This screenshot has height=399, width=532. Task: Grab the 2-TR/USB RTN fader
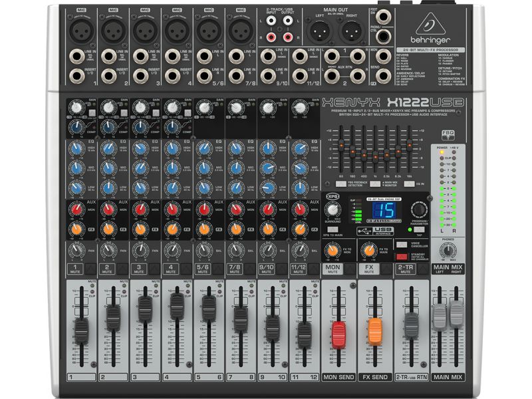tap(412, 326)
